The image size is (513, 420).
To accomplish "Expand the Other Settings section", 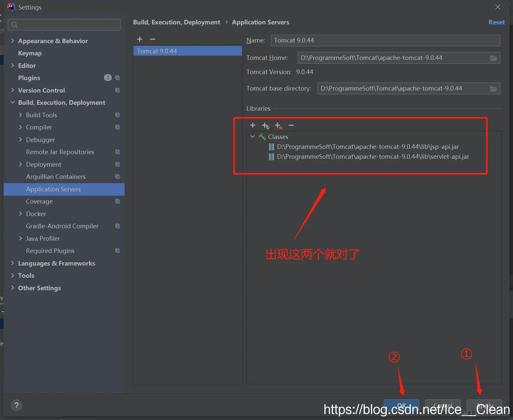I will coord(13,288).
